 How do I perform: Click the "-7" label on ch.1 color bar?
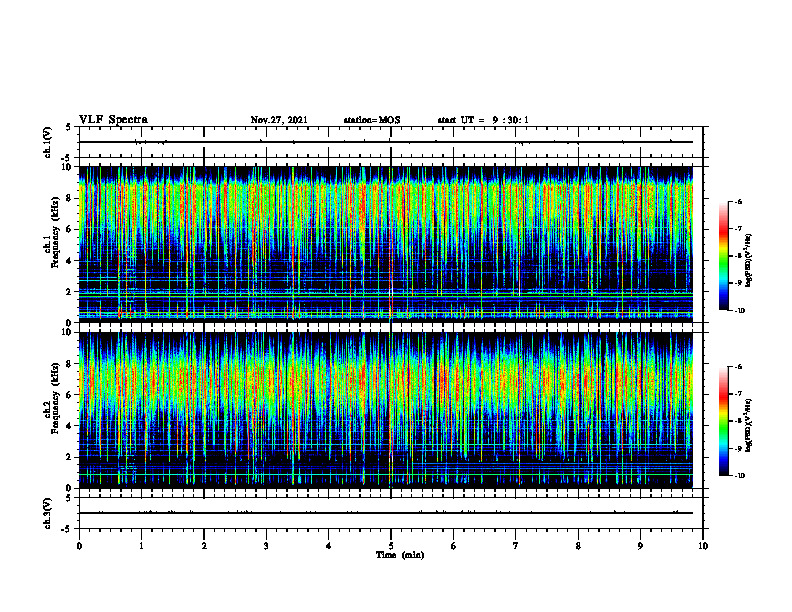738,229
